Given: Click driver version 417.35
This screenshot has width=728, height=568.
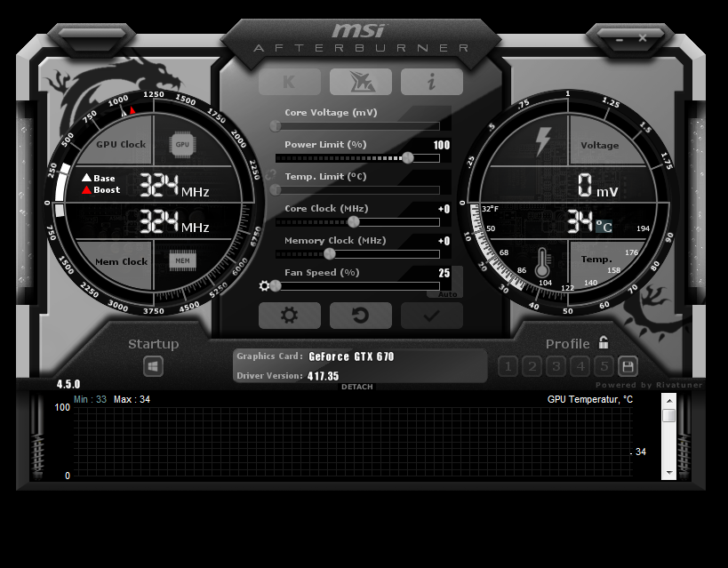Looking at the screenshot, I should pos(324,376).
